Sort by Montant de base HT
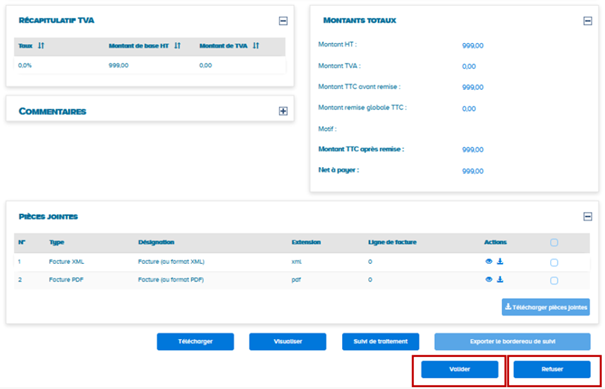605x389 pixels. coord(177,46)
